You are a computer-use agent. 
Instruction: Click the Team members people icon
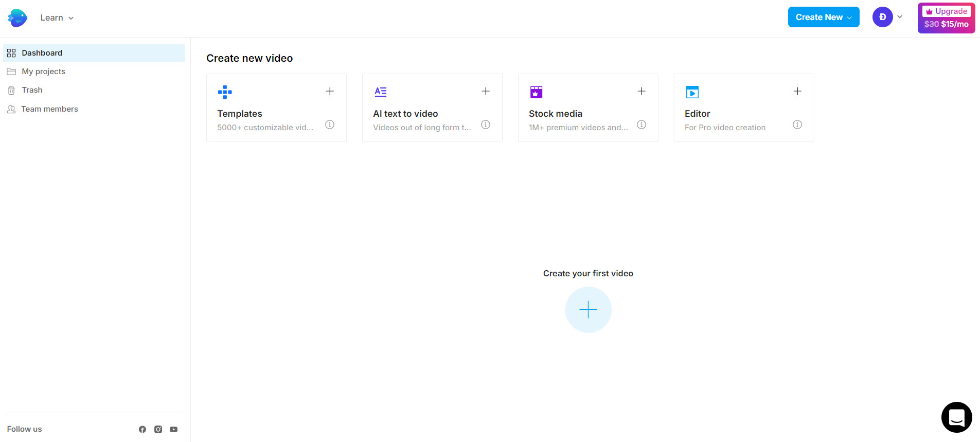11,109
